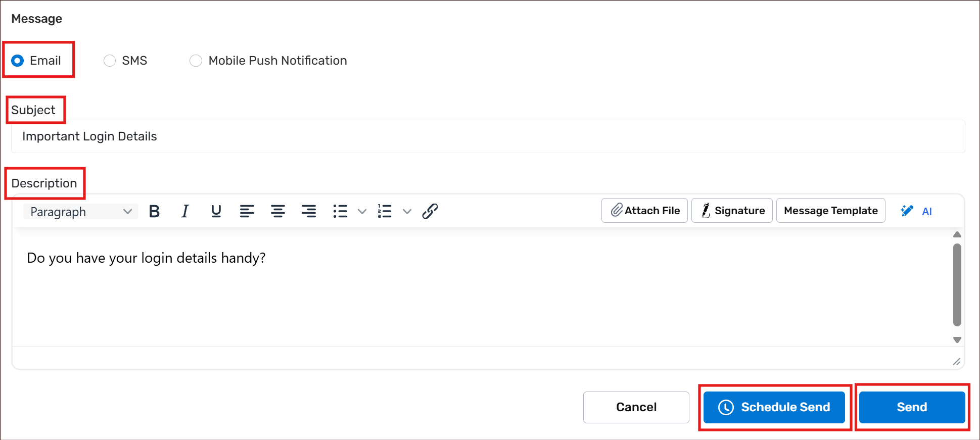Click the Schedule Send button
Image resolution: width=980 pixels, height=440 pixels.
pos(774,407)
